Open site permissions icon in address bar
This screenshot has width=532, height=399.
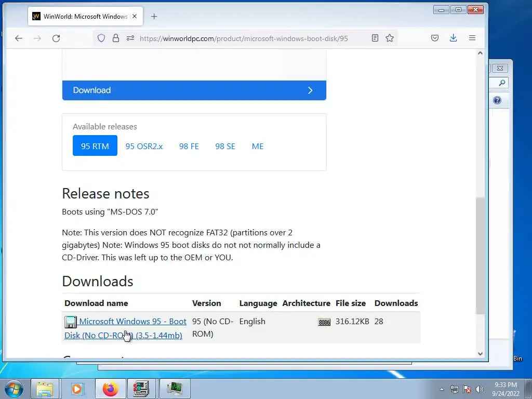click(x=130, y=38)
